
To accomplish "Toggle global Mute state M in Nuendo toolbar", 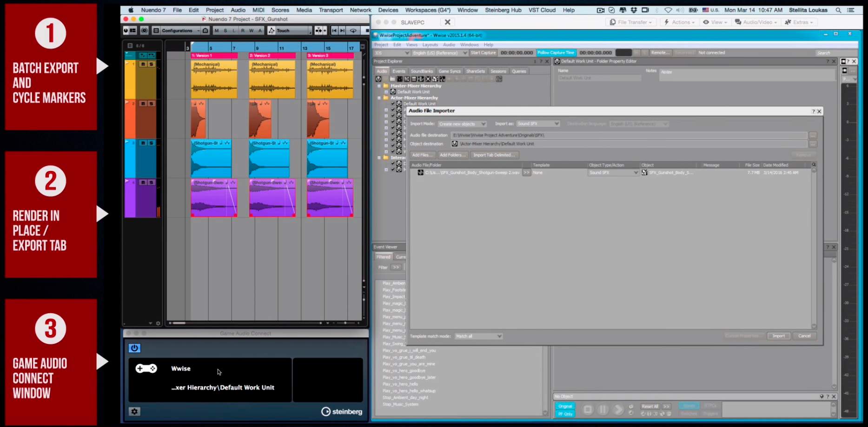I will 217,31.
